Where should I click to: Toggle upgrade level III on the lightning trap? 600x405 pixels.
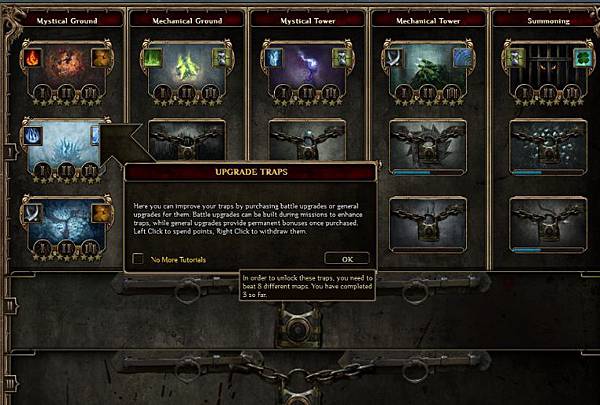click(x=330, y=92)
